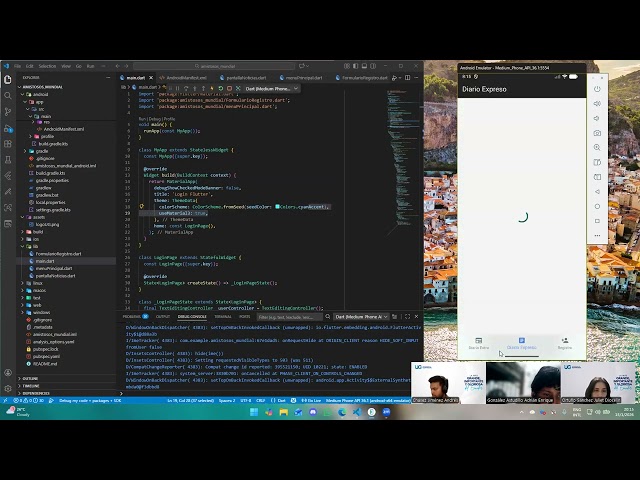
Task: Expand the TIMELINE section
Action: coord(29,386)
